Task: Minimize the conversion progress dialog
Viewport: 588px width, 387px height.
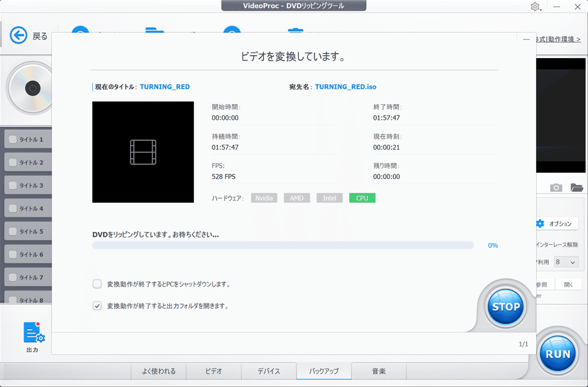Action: pyautogui.click(x=526, y=39)
